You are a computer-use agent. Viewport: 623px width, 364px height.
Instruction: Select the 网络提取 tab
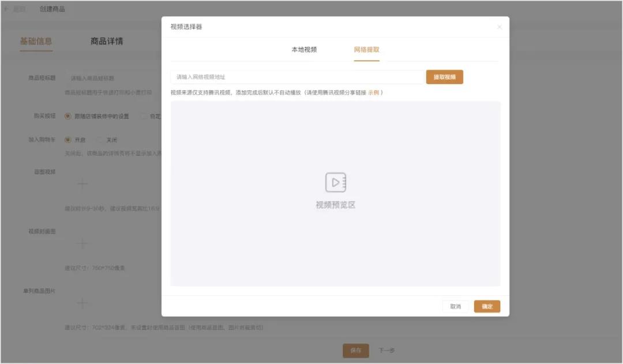[x=366, y=50]
